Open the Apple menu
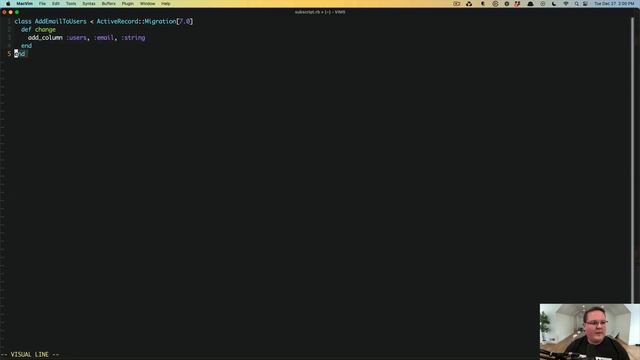The height and width of the screenshot is (360, 640). (8, 4)
